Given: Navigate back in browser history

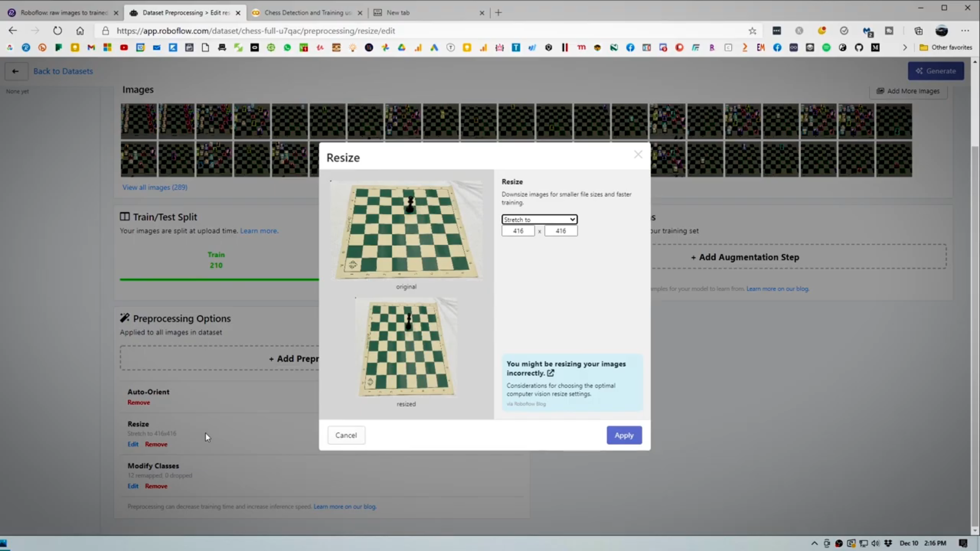Looking at the screenshot, I should click(13, 31).
